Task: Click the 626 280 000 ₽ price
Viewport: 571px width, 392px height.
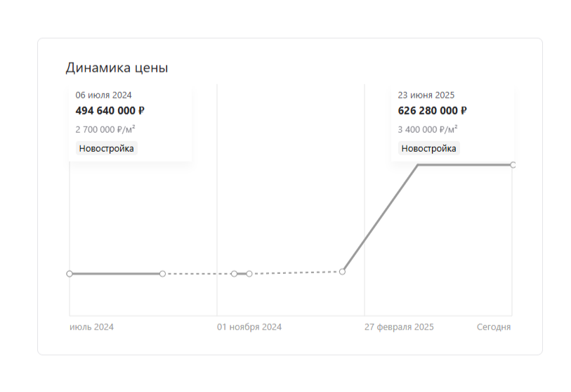Action: (x=432, y=110)
